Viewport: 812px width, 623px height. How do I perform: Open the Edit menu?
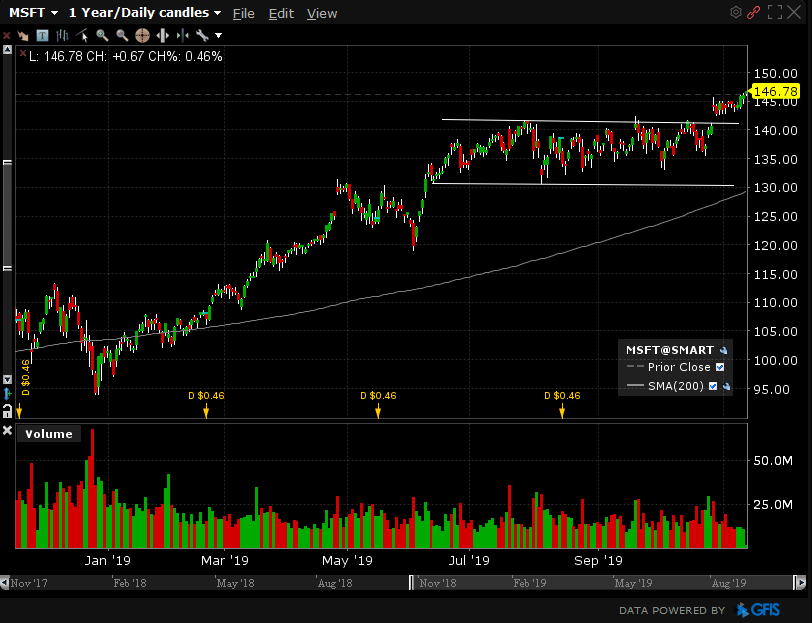(x=281, y=14)
